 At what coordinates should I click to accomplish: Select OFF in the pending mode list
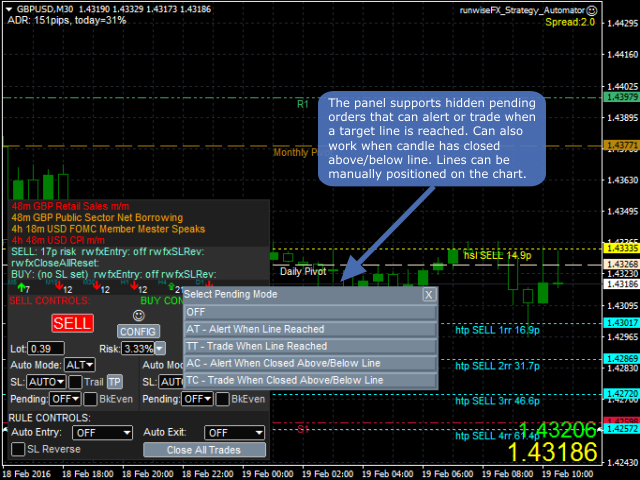point(310,312)
